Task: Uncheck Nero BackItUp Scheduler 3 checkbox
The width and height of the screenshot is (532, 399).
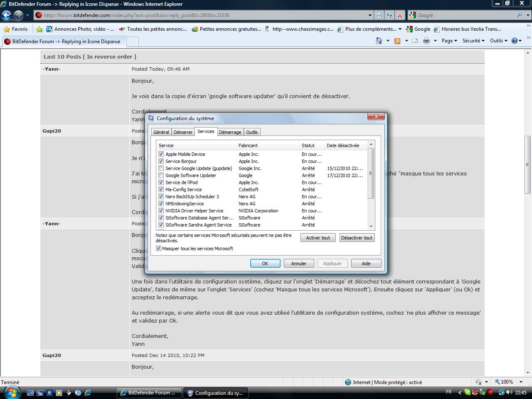Action: click(x=161, y=197)
